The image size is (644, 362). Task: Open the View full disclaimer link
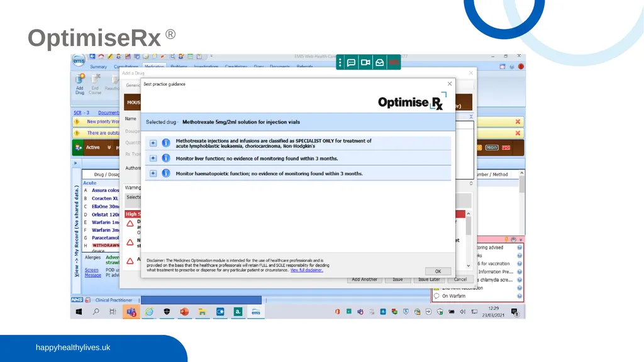(306, 270)
